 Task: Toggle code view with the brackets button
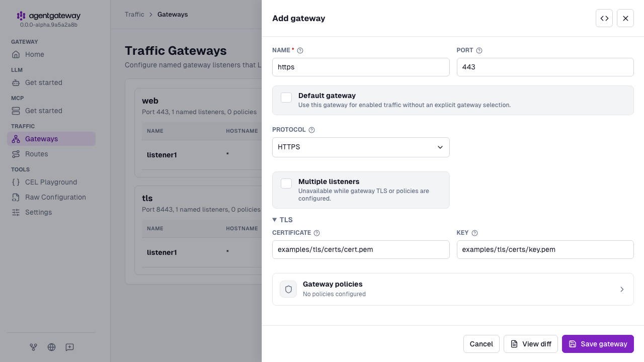(604, 18)
